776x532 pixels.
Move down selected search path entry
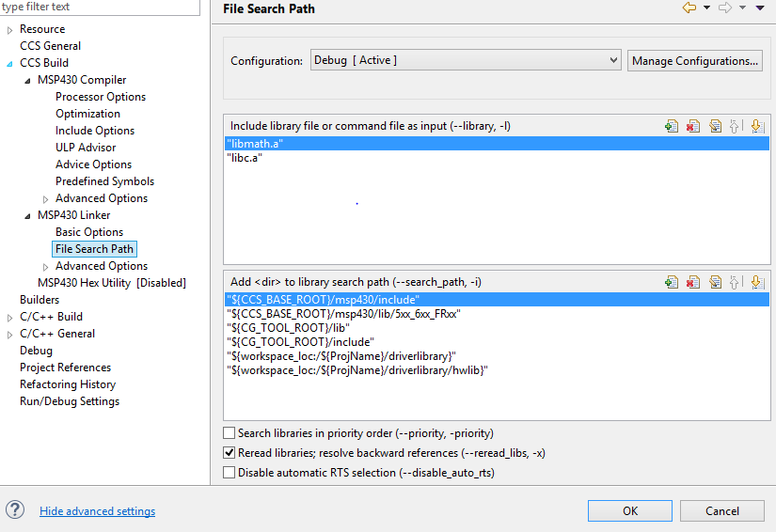coord(757,282)
